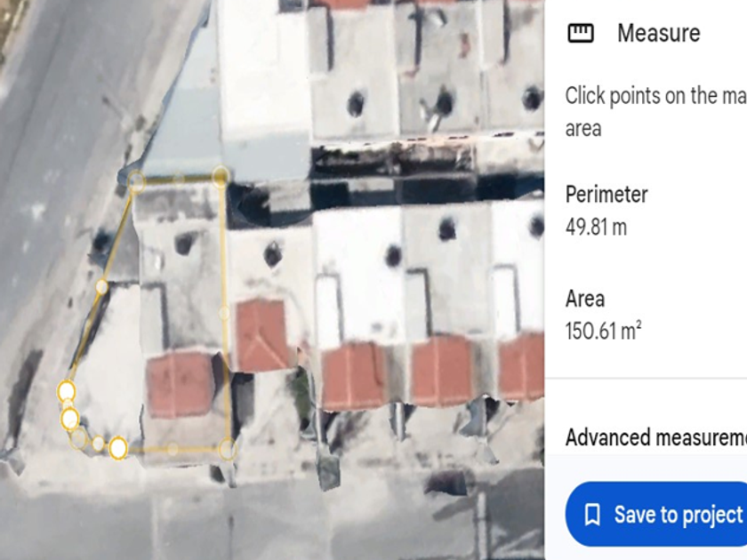Select polygon's bottom-right corner vertex
The image size is (747, 560).
click(228, 449)
